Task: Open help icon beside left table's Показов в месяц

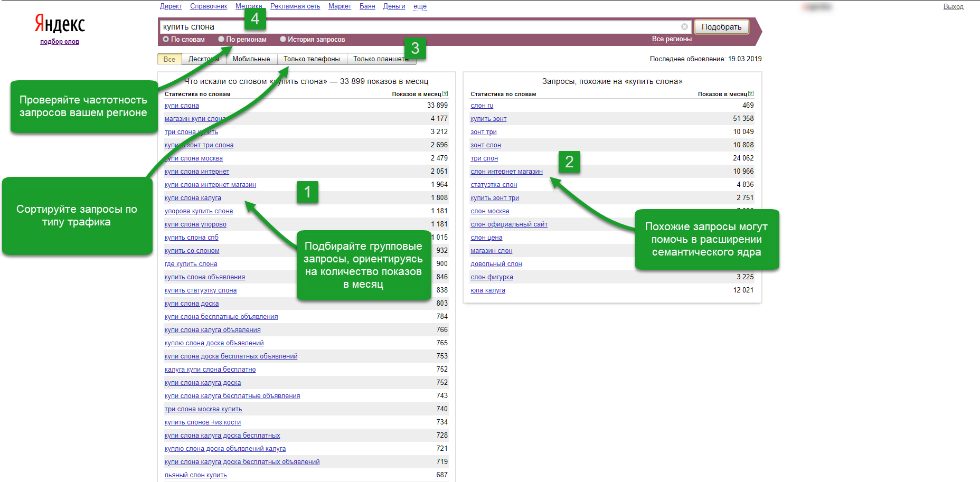Action: point(445,93)
